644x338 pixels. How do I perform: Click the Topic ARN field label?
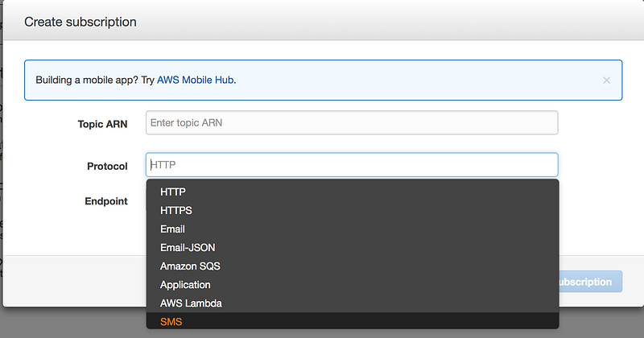[x=102, y=124]
